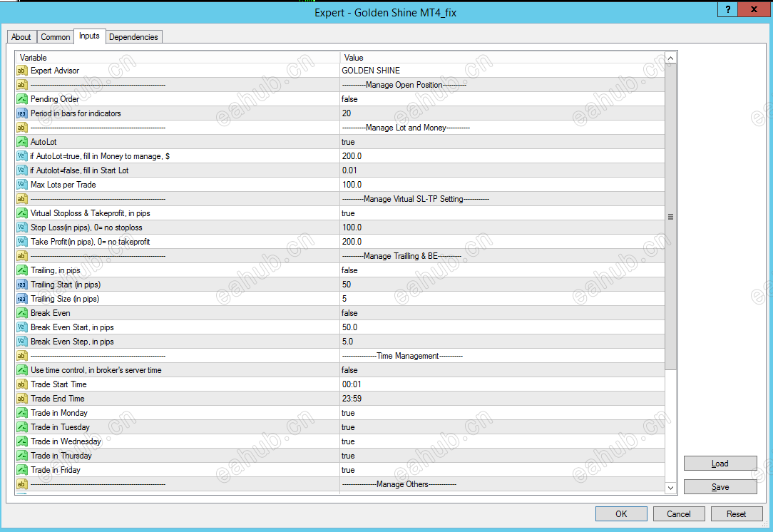Click the scrollbar down arrow
This screenshot has height=532, width=773.
pos(670,488)
